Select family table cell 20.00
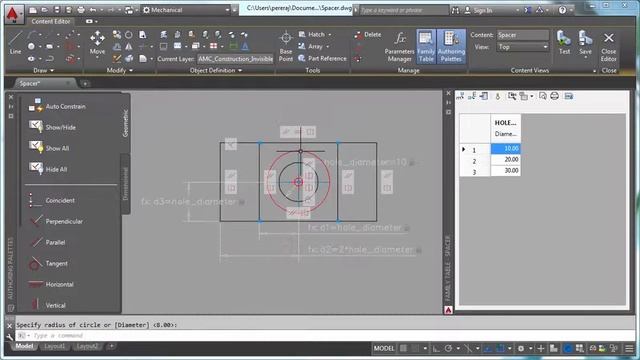The image size is (640, 360). [x=505, y=160]
